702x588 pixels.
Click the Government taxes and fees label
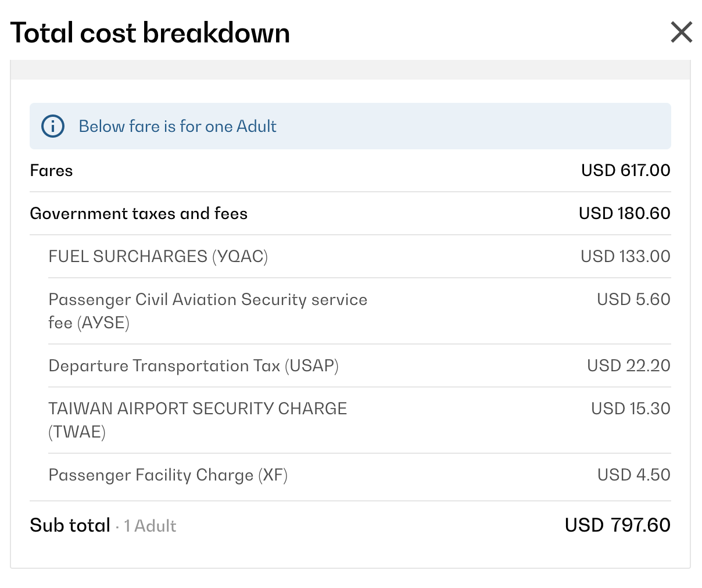[138, 213]
